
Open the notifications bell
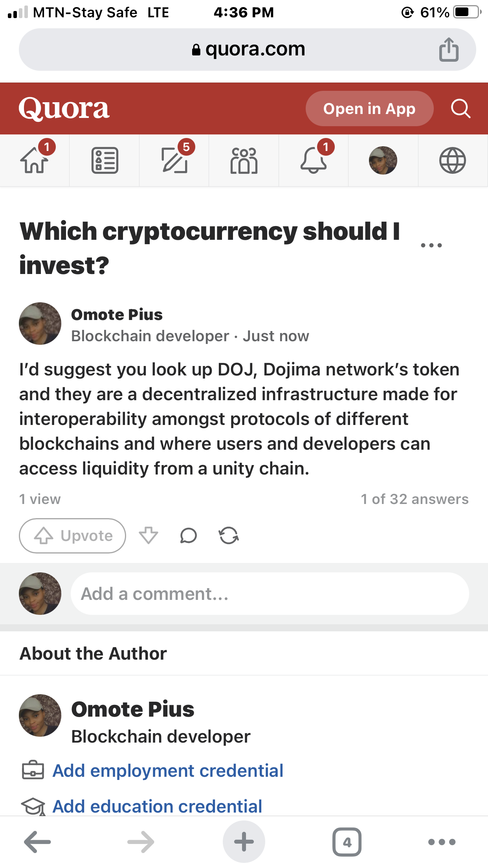coord(314,160)
